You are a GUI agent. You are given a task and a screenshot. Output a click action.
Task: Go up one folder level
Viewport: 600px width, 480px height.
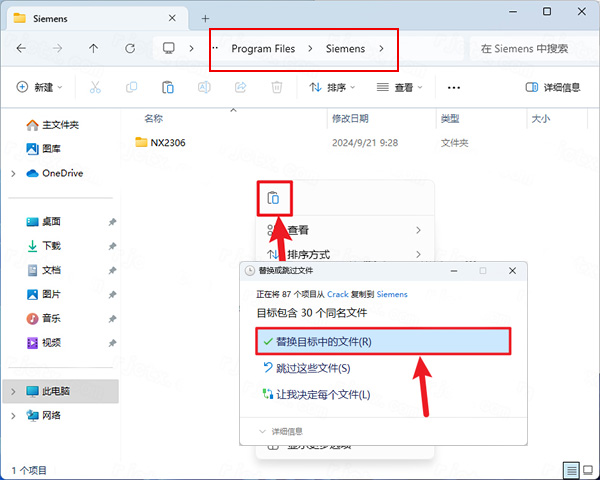[93, 48]
